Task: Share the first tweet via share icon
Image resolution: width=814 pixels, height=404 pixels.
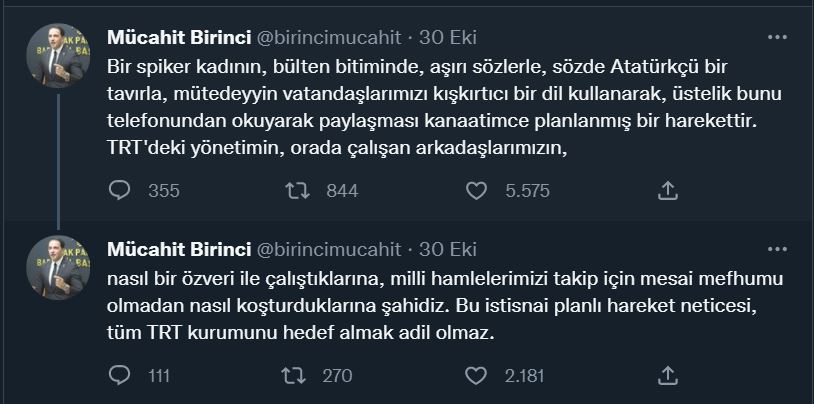Action: tap(669, 190)
